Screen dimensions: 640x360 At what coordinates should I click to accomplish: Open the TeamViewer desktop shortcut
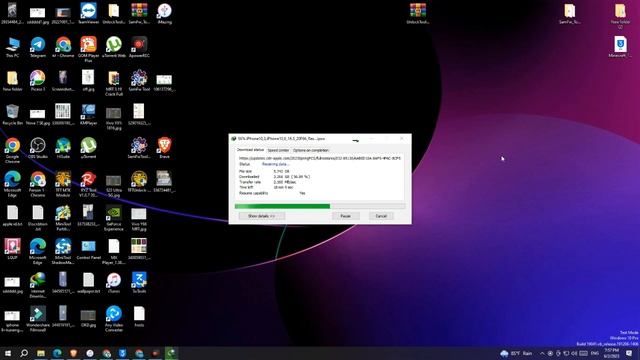pos(88,13)
